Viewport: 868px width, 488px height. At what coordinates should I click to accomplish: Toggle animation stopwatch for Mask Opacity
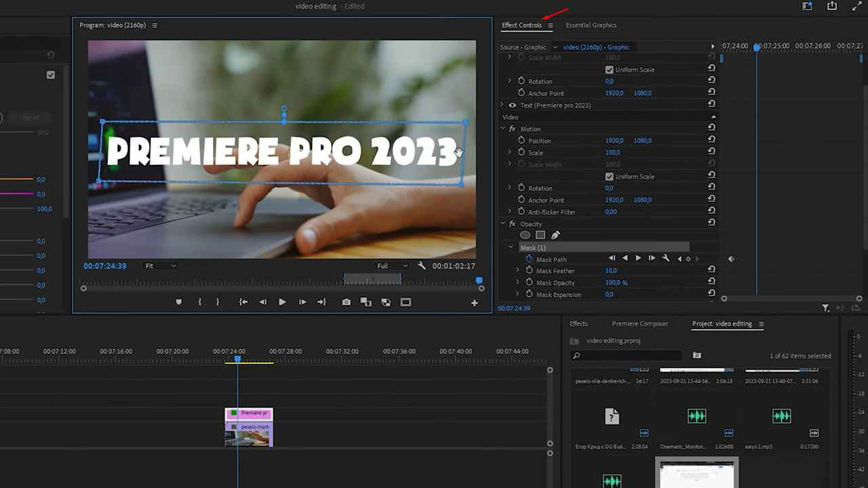point(530,282)
